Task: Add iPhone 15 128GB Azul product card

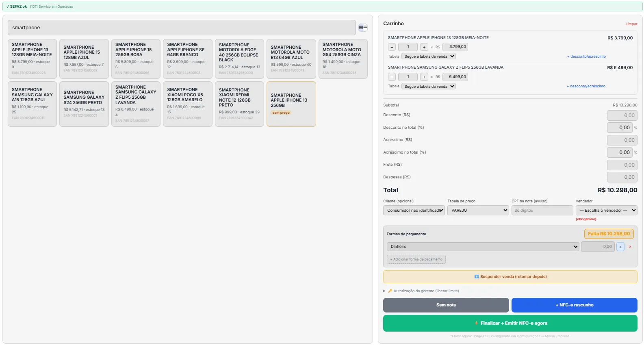Action: pos(84,59)
